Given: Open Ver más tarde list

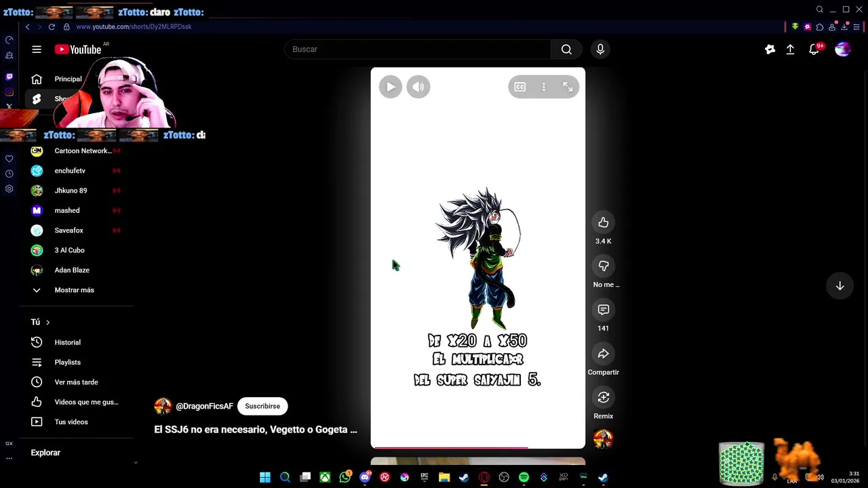Looking at the screenshot, I should (x=77, y=382).
